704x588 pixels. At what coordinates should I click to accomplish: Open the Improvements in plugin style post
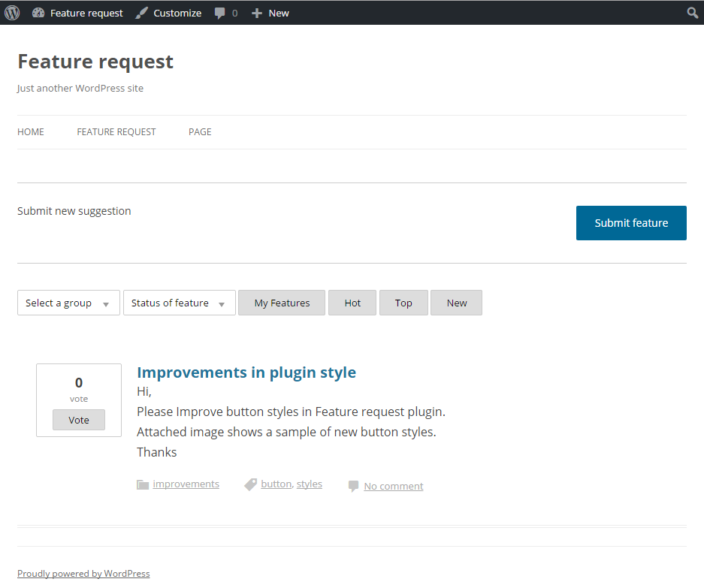click(x=246, y=372)
